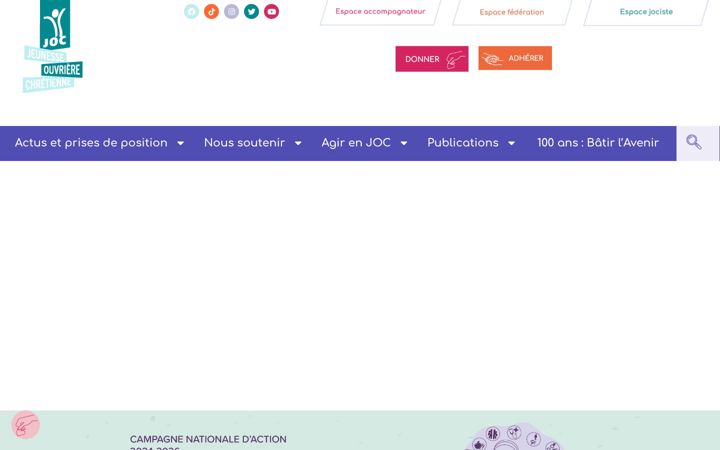Viewport: 720px width, 450px height.
Task: Open Nous soutenir menu item
Action: [244, 143]
